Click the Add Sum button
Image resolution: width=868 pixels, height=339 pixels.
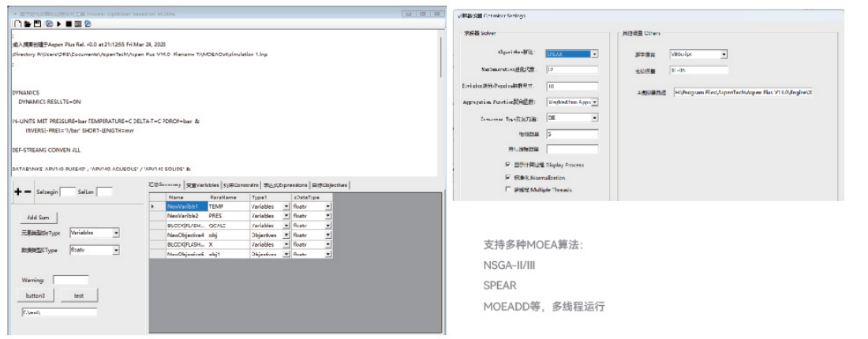click(38, 218)
